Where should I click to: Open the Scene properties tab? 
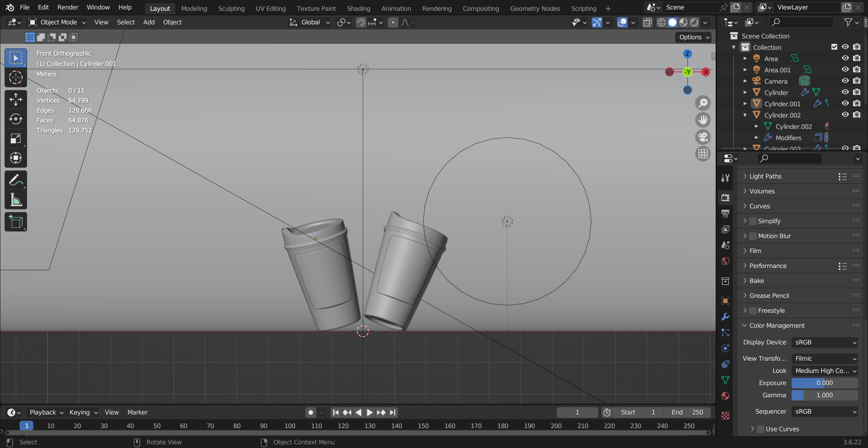tap(726, 245)
